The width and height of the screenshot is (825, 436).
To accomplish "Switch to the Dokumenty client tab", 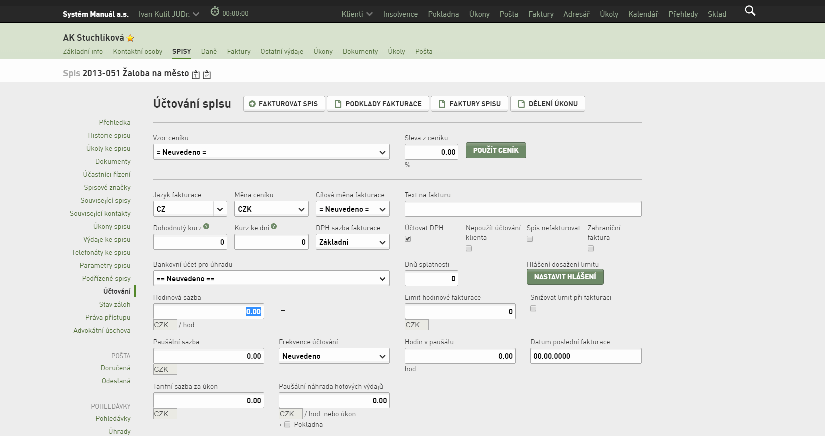I will click(x=360, y=52).
